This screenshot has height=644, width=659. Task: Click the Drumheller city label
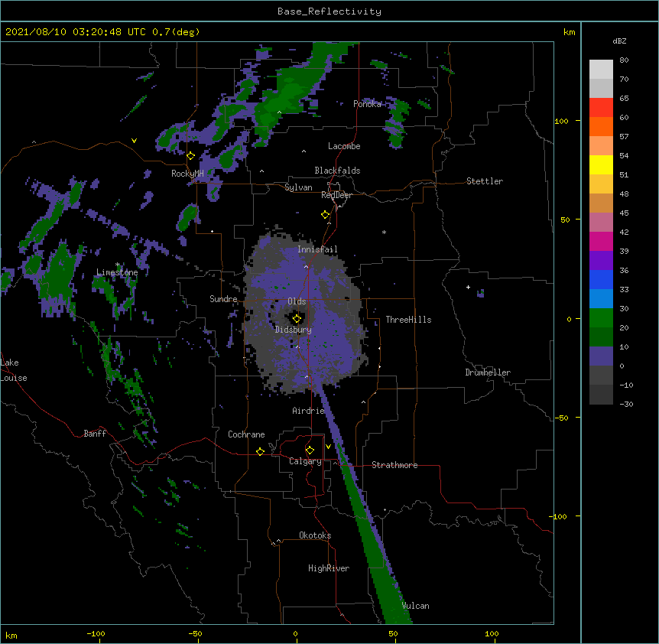[x=488, y=372]
